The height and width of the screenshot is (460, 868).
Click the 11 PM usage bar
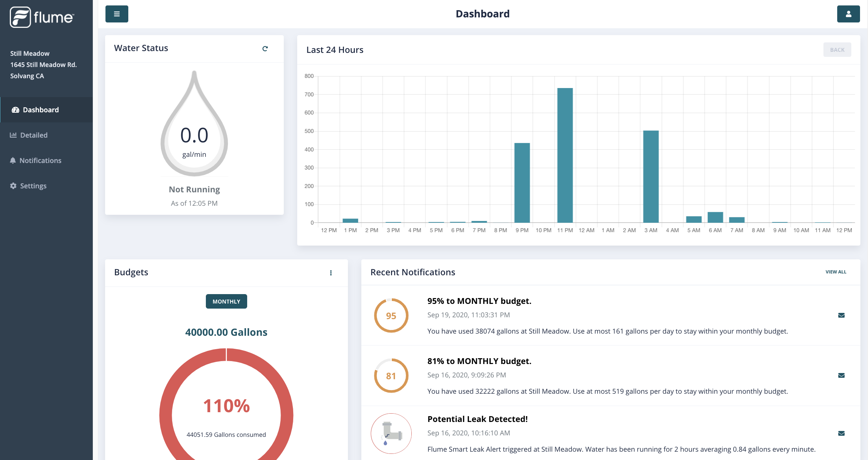[x=565, y=155]
